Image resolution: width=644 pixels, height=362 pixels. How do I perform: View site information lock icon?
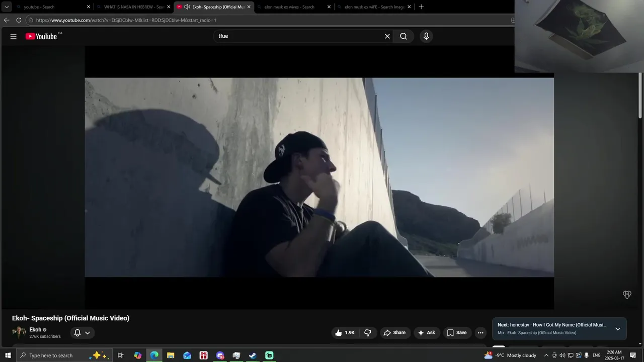point(31,20)
